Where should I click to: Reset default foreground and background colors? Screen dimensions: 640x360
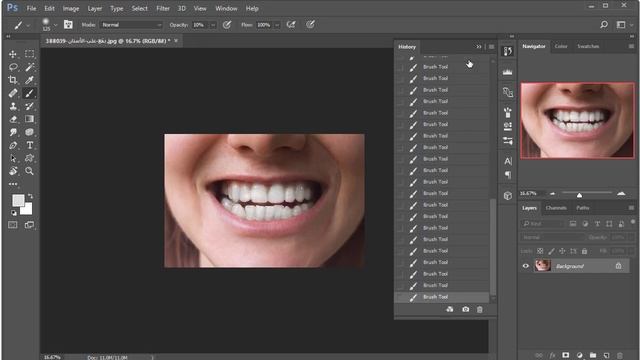(13, 213)
